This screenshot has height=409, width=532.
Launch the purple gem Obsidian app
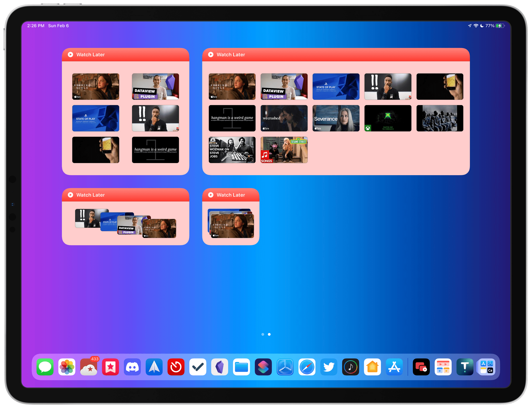(x=220, y=367)
